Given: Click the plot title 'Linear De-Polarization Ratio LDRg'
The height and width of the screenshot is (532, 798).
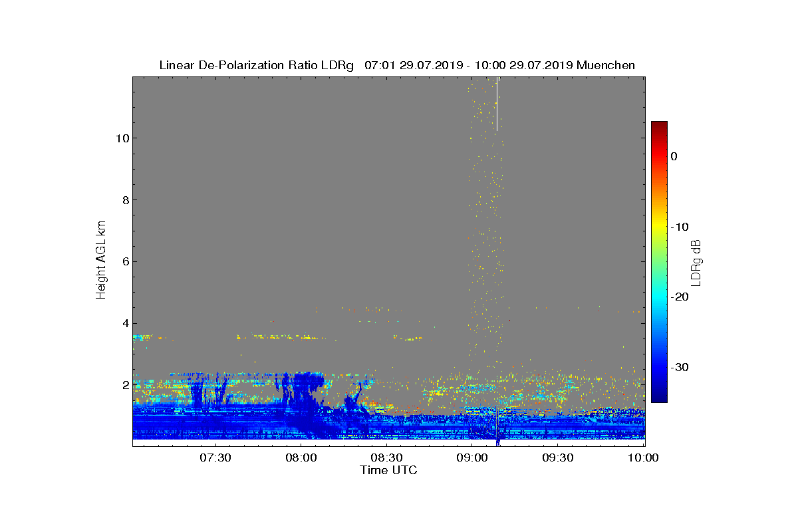Looking at the screenshot, I should pos(257,65).
